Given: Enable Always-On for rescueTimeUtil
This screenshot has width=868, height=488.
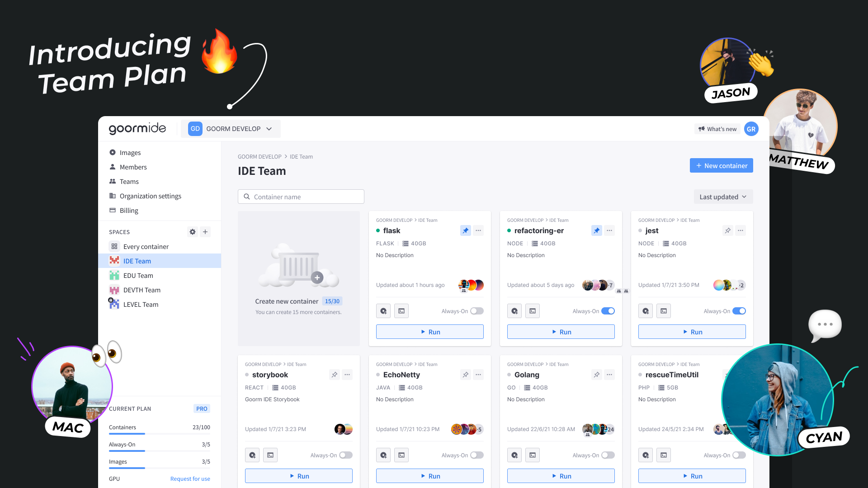Looking at the screenshot, I should click(739, 455).
